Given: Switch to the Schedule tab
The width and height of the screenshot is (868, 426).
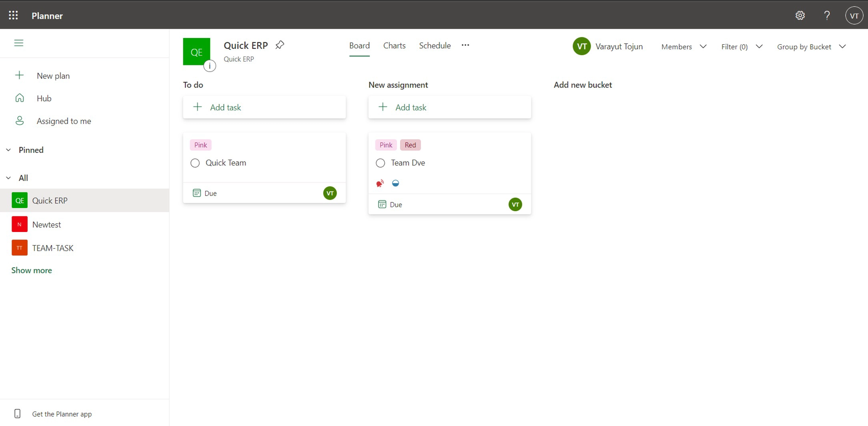Looking at the screenshot, I should point(435,46).
